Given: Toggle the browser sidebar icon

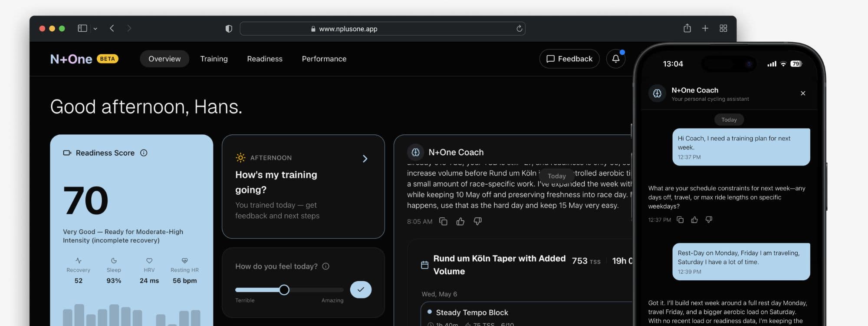Looking at the screenshot, I should pyautogui.click(x=82, y=28).
